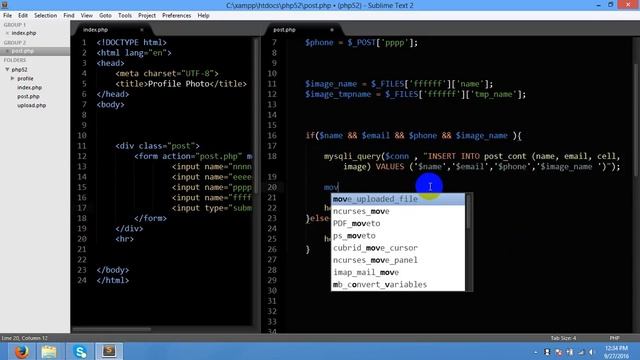Click the network signal tray icon
Viewport: 640px width, 360px height.
581,352
